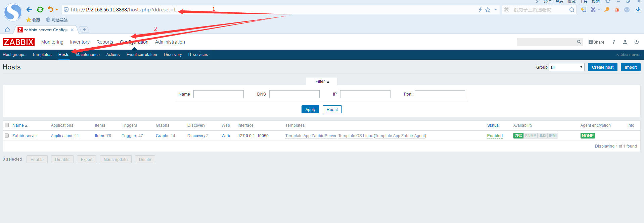Switch to Host groups submenu
644x223 pixels.
[14, 55]
